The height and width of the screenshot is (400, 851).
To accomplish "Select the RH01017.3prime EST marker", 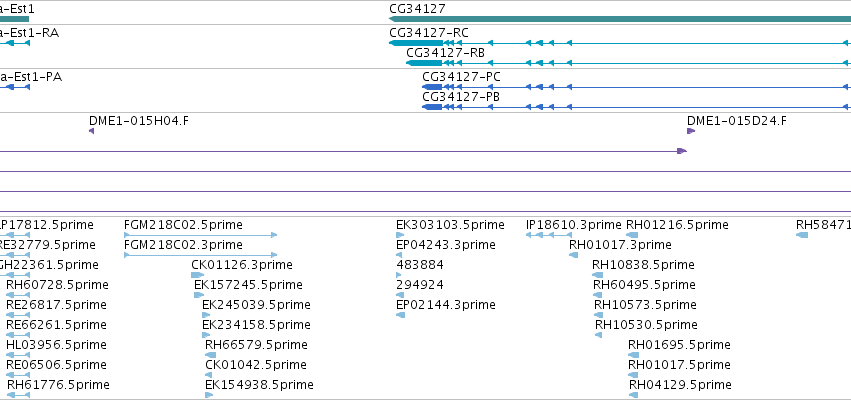I will click(x=573, y=255).
